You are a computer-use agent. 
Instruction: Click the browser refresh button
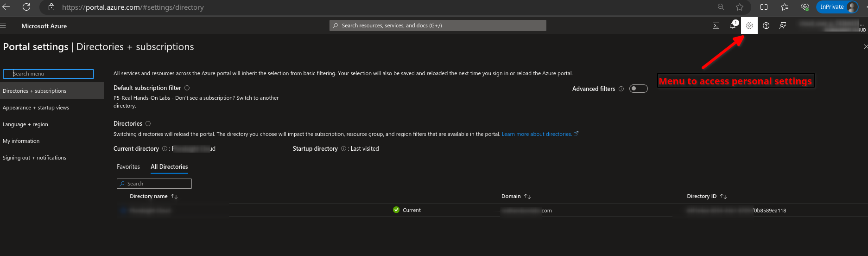click(26, 7)
